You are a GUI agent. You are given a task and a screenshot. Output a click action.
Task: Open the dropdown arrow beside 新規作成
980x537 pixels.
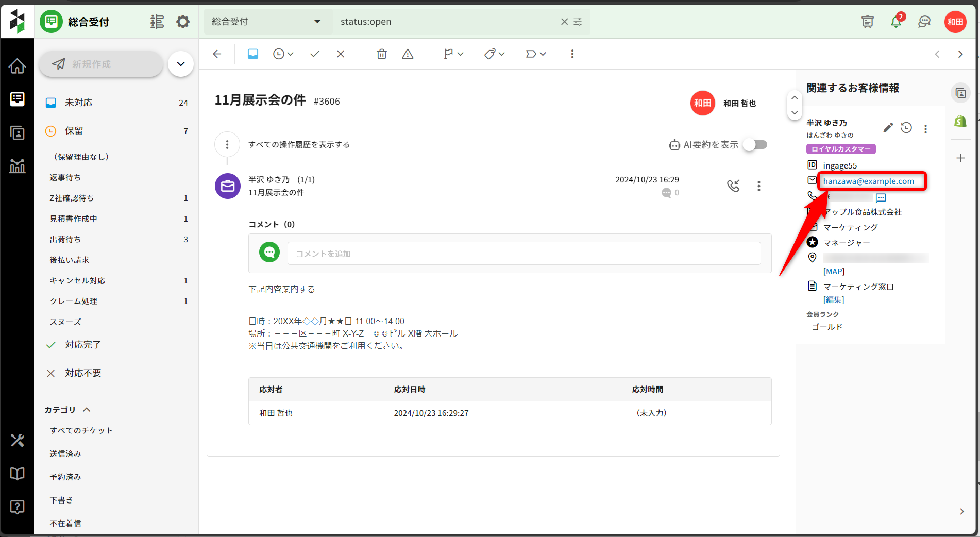click(x=181, y=64)
